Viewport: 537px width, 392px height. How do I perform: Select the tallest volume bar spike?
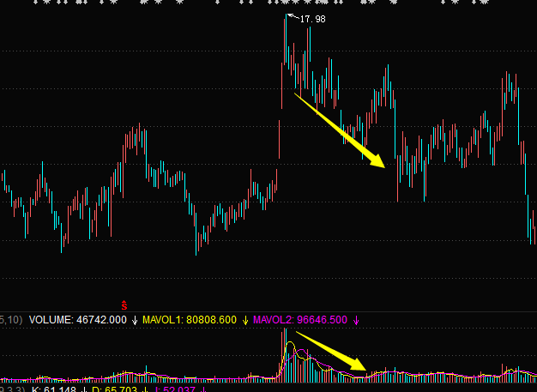tap(284, 353)
